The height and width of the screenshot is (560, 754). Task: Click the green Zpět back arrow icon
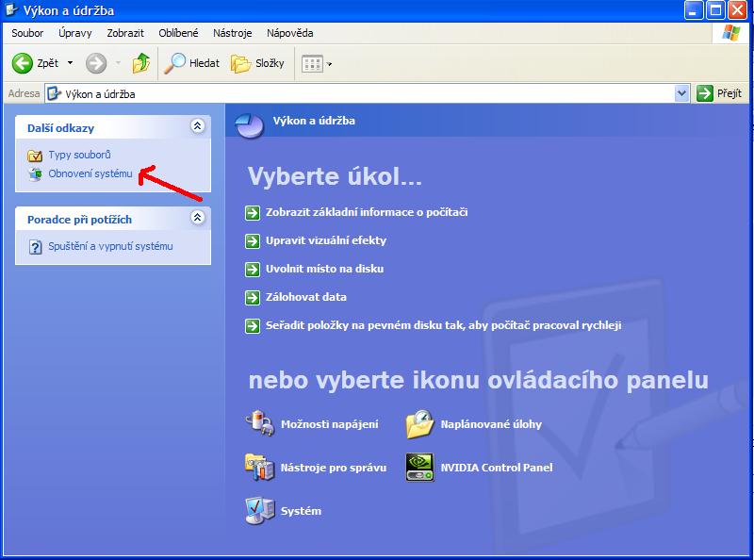pos(22,63)
